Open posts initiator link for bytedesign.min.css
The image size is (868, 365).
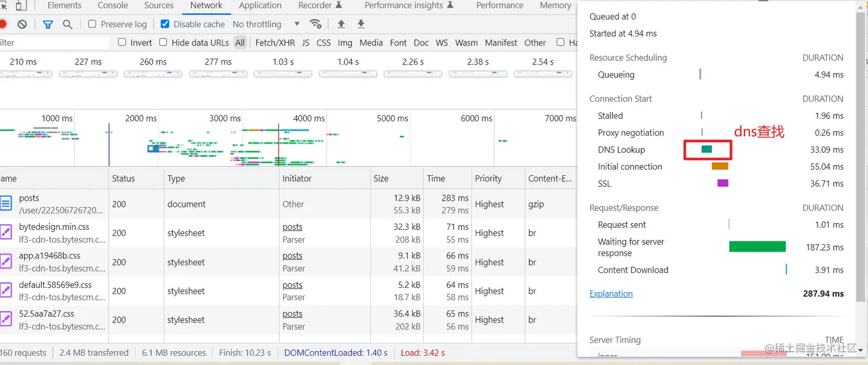pos(292,227)
